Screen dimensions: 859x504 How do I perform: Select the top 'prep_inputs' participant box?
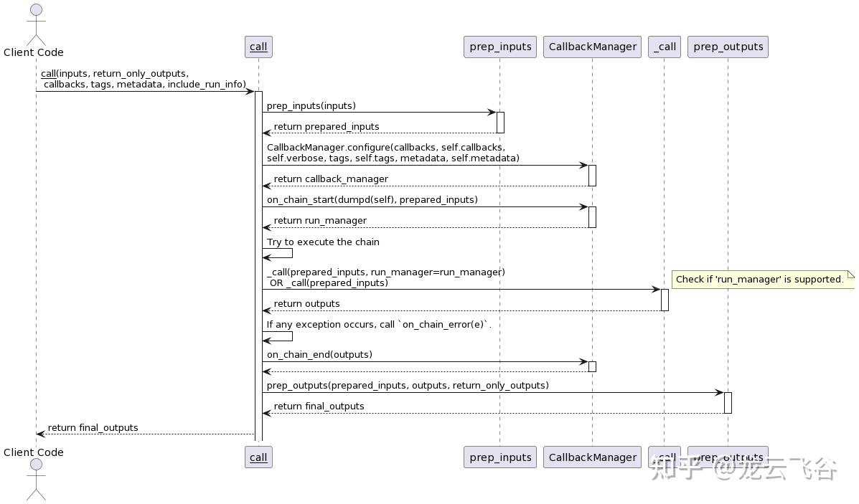pyautogui.click(x=500, y=47)
